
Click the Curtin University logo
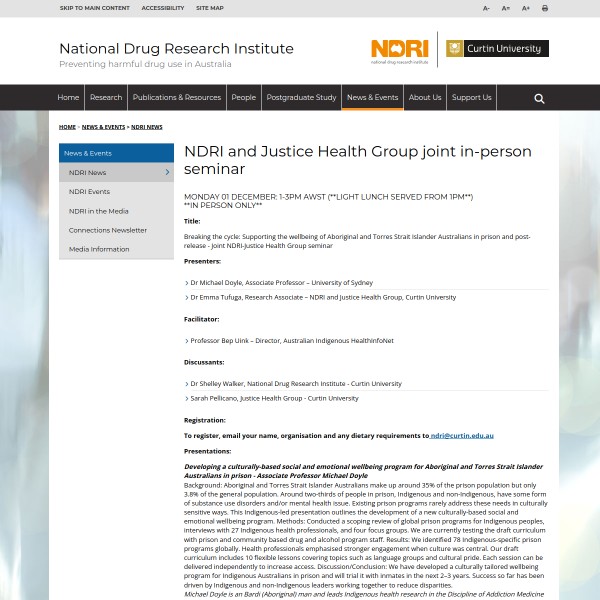(496, 48)
